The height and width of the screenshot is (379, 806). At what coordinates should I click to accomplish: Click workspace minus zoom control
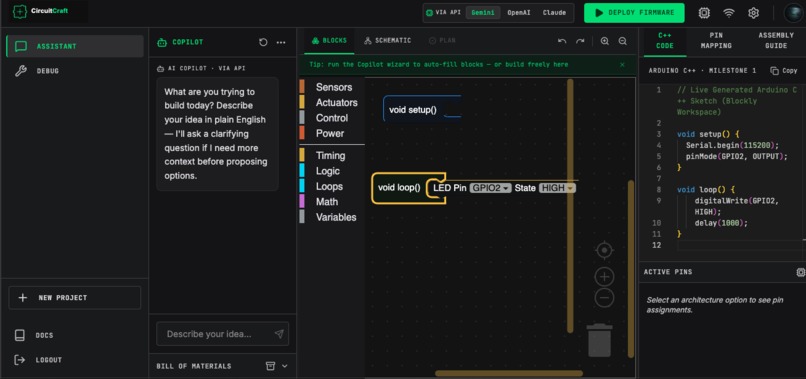click(x=604, y=298)
